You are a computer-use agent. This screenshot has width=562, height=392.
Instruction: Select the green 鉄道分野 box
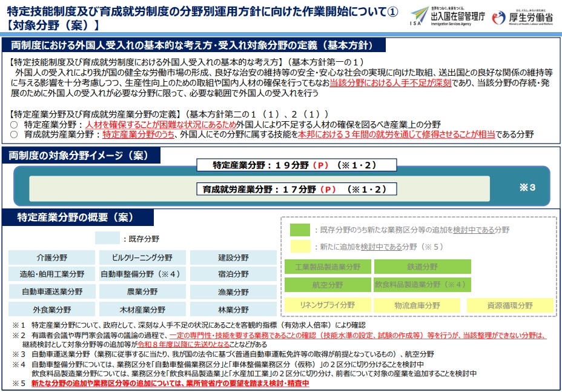click(x=422, y=267)
